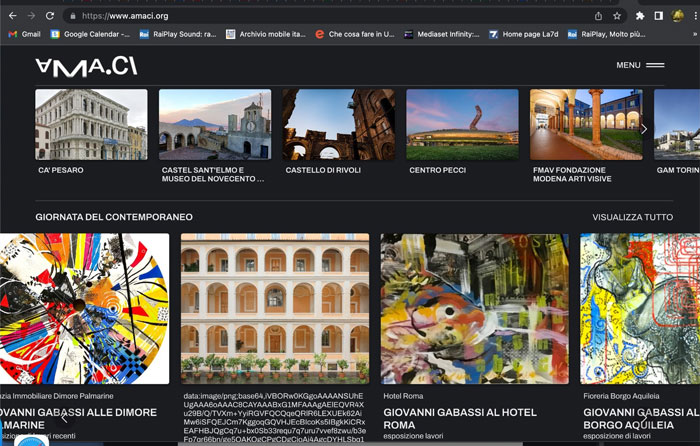Toggle the browser side panel icon
700x446 pixels.
coord(658,16)
